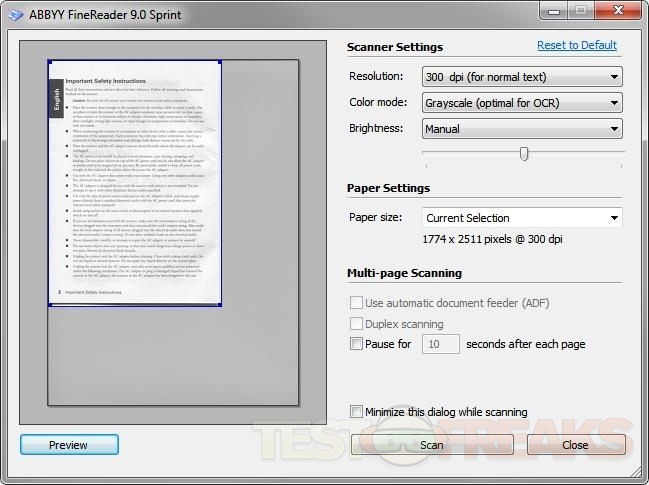Expand the Color mode dropdown

pos(521,102)
